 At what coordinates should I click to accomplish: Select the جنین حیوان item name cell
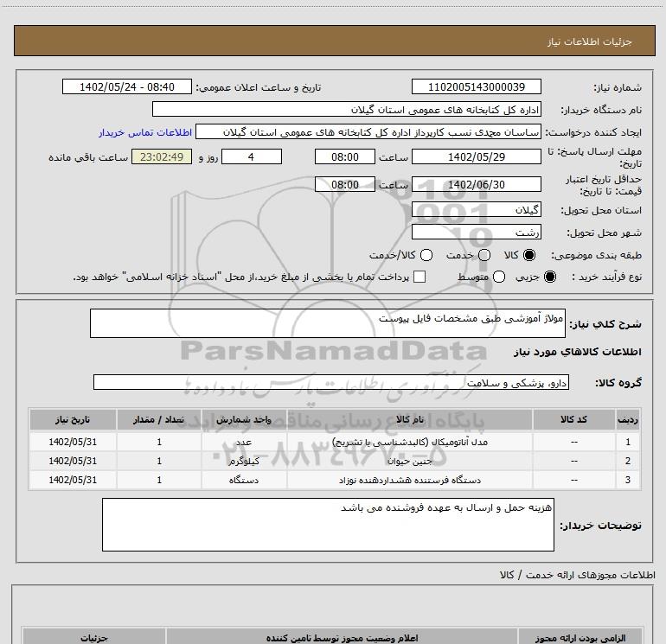(410, 461)
